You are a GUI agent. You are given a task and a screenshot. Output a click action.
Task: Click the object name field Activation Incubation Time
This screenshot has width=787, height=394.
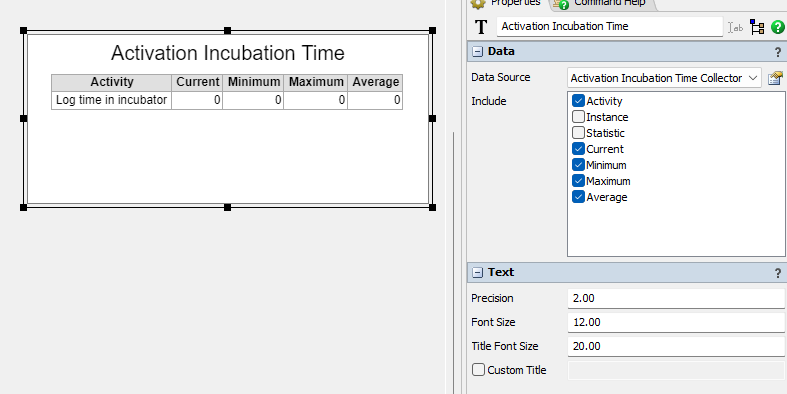[610, 27]
